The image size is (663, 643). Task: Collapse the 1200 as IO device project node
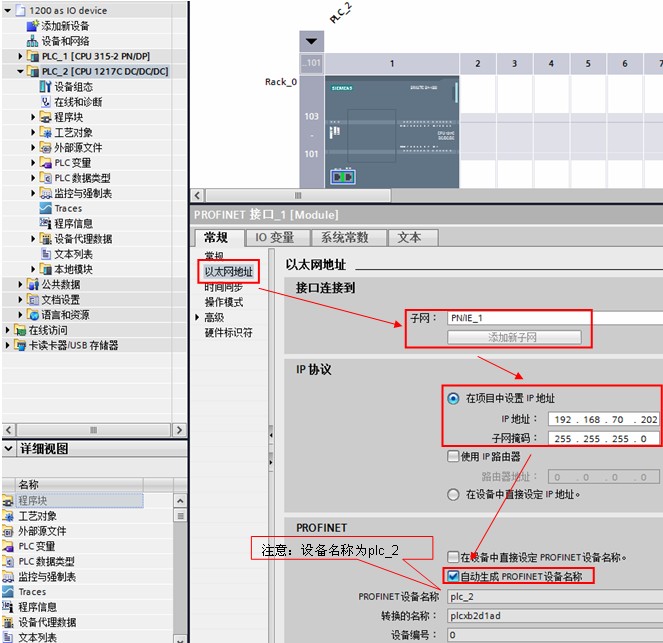7,11
